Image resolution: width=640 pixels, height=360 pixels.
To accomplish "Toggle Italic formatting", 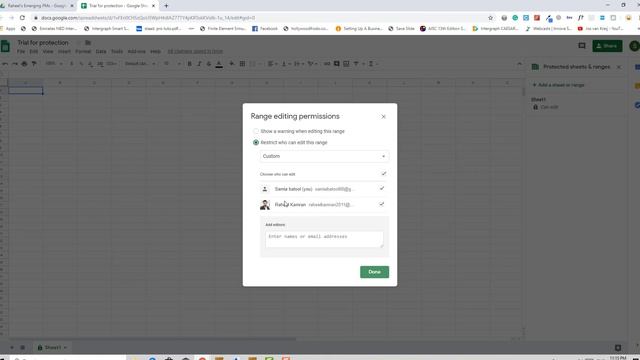I will pyautogui.click(x=199, y=64).
